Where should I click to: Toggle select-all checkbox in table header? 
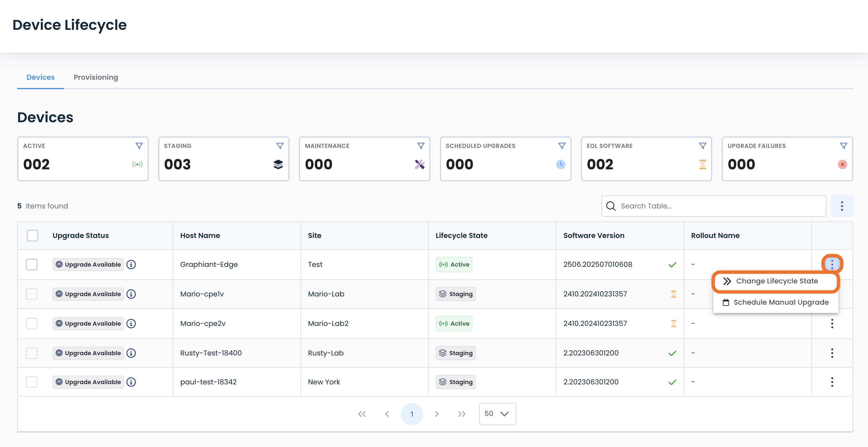(x=32, y=235)
